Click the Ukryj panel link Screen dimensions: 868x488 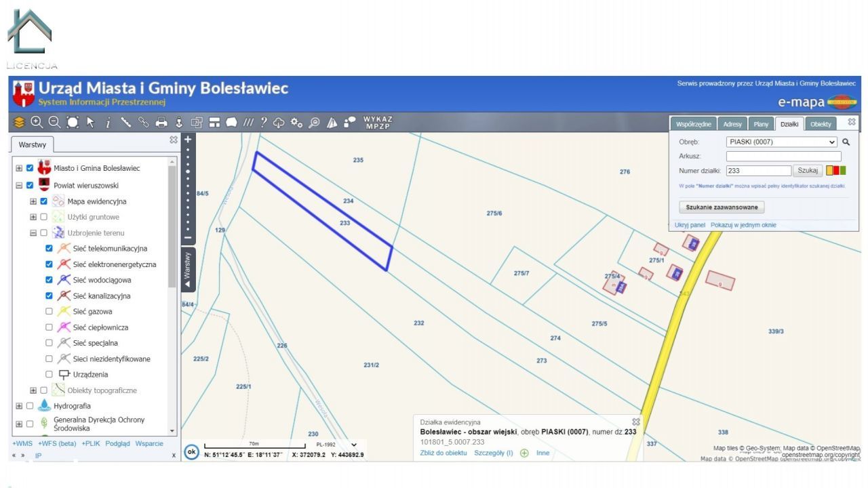coord(690,225)
